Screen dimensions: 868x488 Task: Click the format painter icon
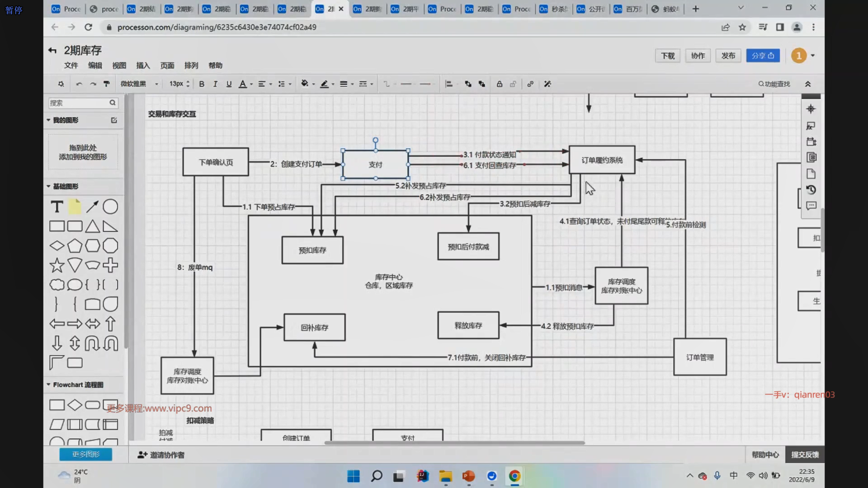[x=107, y=84]
